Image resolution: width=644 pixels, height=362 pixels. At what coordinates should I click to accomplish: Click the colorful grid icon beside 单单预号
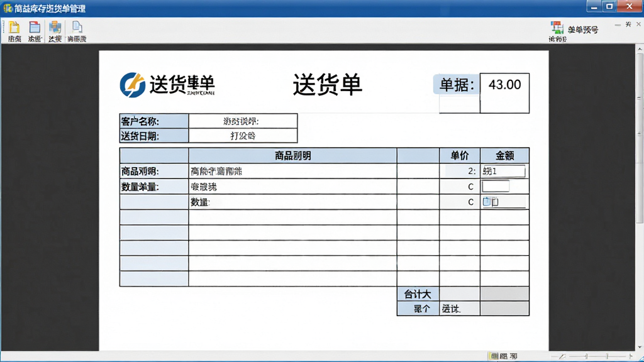(557, 28)
